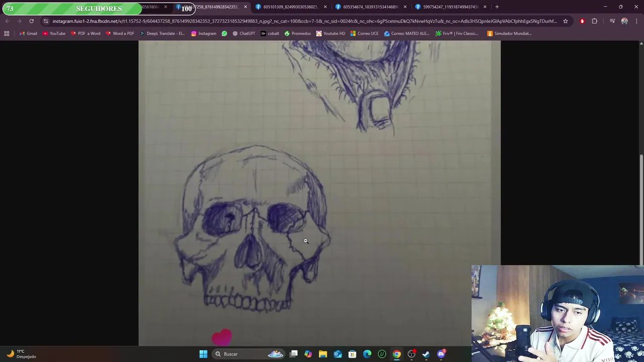
Task: Switch to OBS Studio on the taskbar
Action: (412, 354)
